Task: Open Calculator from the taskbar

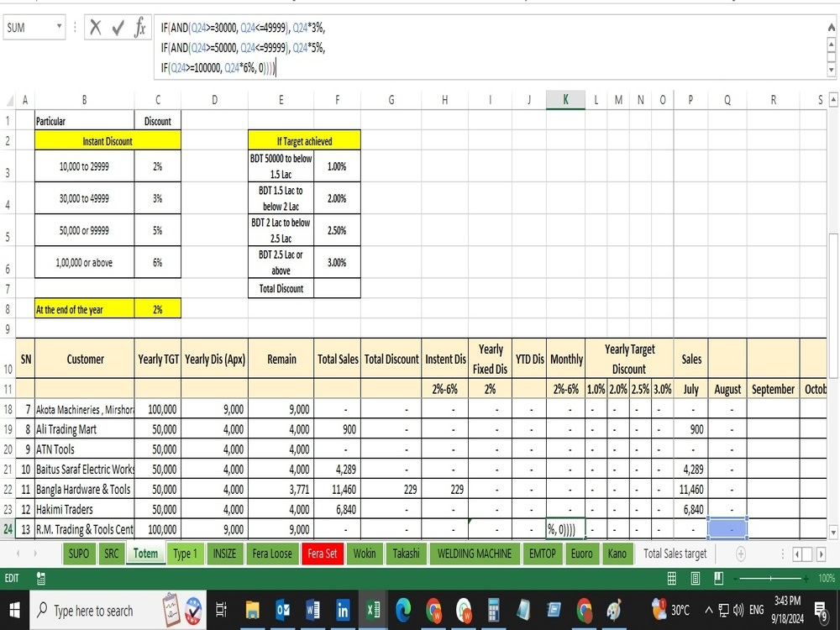Action: [x=494, y=610]
